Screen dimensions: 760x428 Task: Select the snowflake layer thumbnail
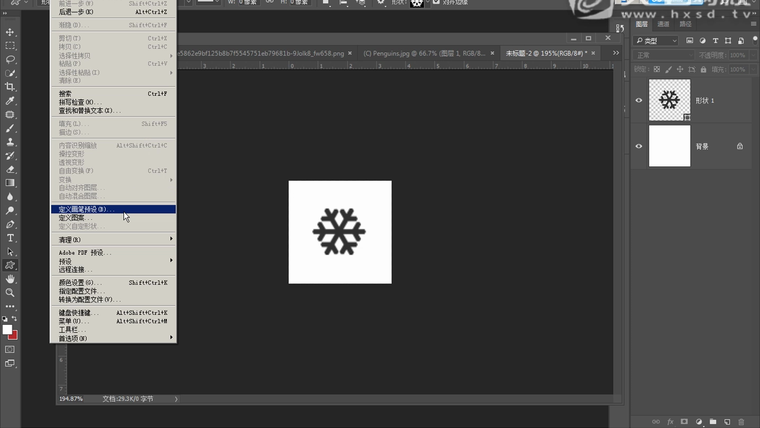[x=669, y=100]
